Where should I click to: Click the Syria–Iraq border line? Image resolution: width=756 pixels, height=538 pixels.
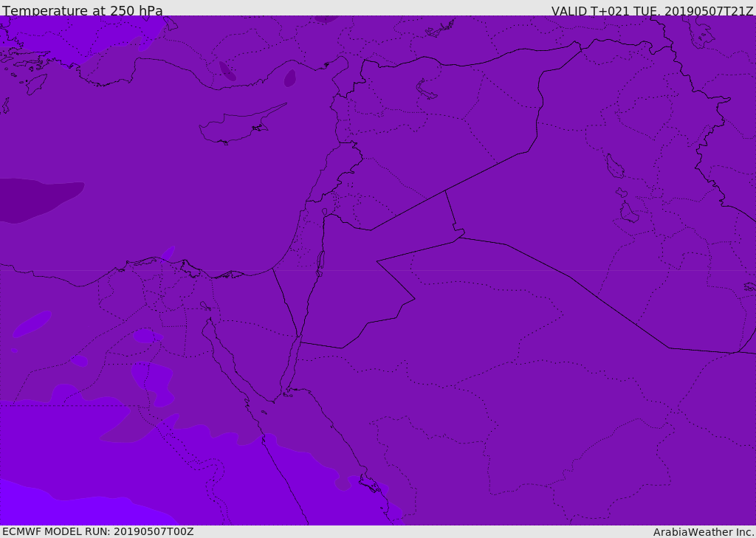(x=487, y=170)
